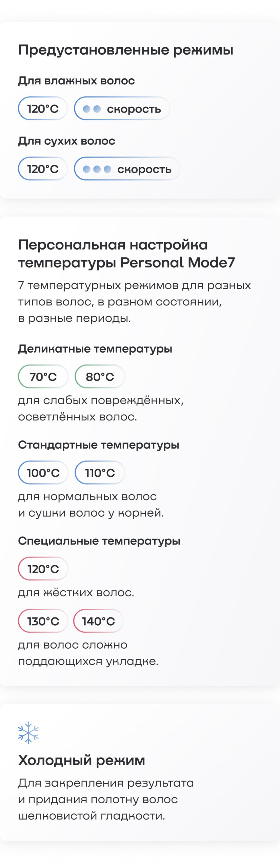Pick the blue 100°C standard temperature
The width and height of the screenshot is (280, 868).
pyautogui.click(x=43, y=472)
